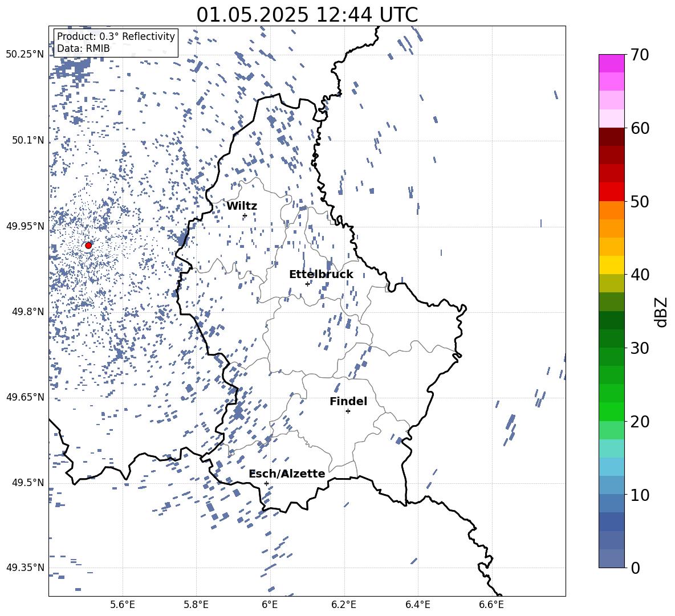Click the 49.95°N latitude tick label
The width and height of the screenshot is (675, 616).
point(25,226)
